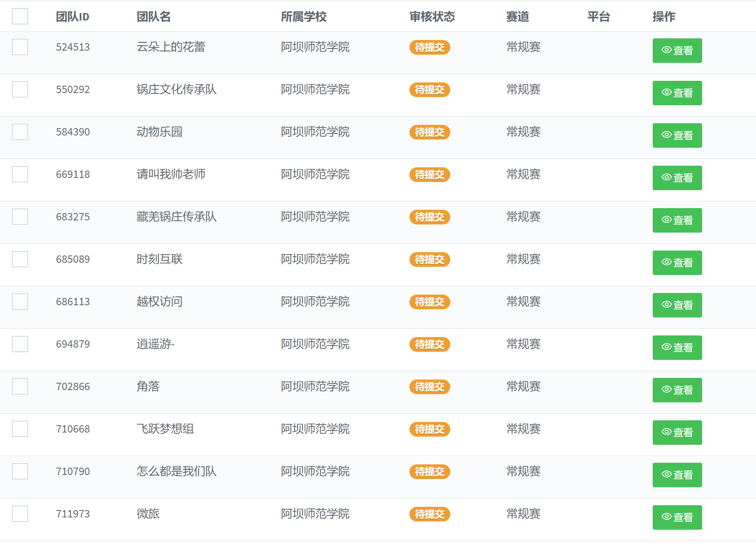756x557 pixels.
Task: View details of team 请叫我帅老师
Action: [x=677, y=178]
